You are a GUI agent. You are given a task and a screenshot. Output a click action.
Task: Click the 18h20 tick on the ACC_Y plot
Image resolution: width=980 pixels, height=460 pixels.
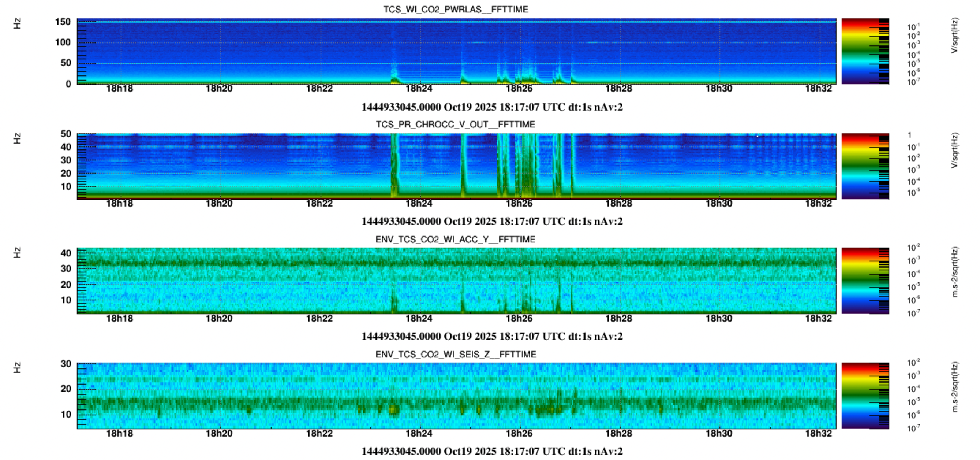(219, 319)
